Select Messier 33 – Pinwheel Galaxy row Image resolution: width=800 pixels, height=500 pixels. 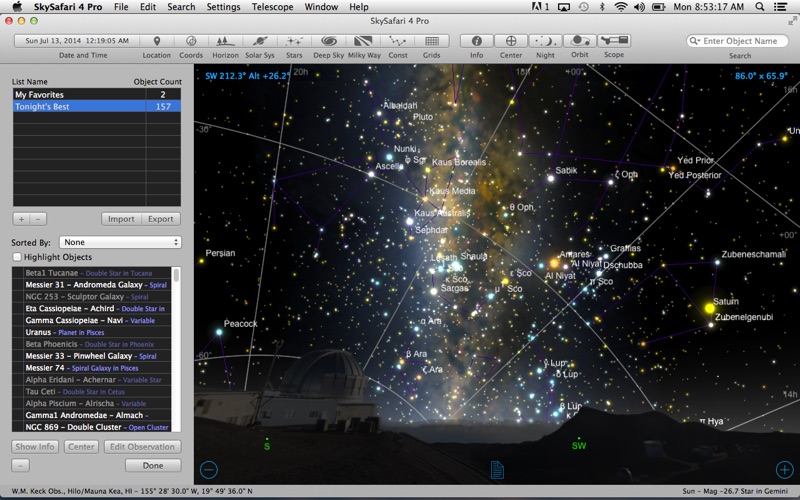92,356
